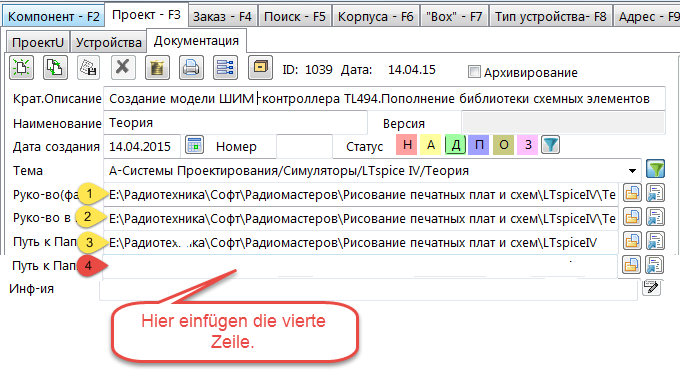The height and width of the screenshot is (371, 680).
Task: Open linked file for Руко-во в row
Action: (655, 217)
